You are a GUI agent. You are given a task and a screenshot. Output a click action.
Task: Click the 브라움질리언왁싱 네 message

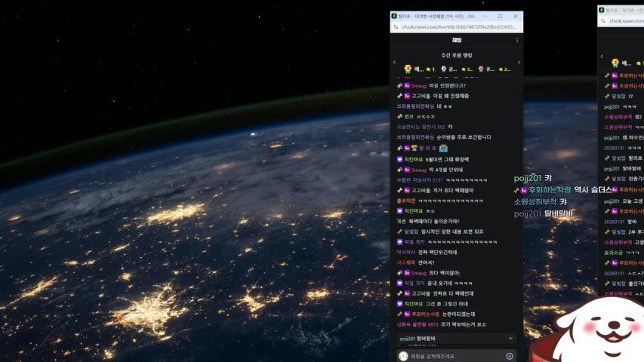pos(424,106)
